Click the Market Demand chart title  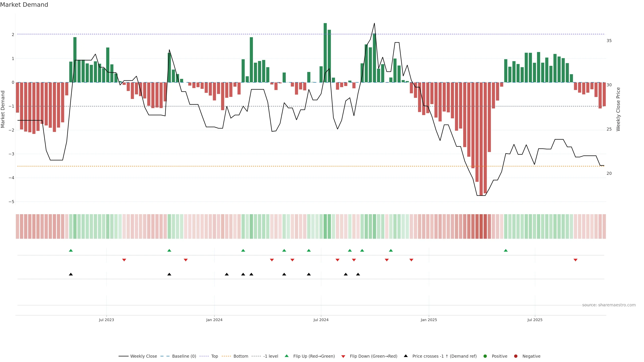click(24, 5)
